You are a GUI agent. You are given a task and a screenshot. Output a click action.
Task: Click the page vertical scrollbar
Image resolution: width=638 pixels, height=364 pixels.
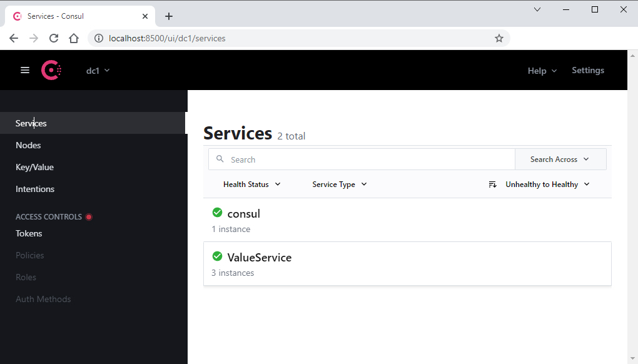pyautogui.click(x=632, y=207)
